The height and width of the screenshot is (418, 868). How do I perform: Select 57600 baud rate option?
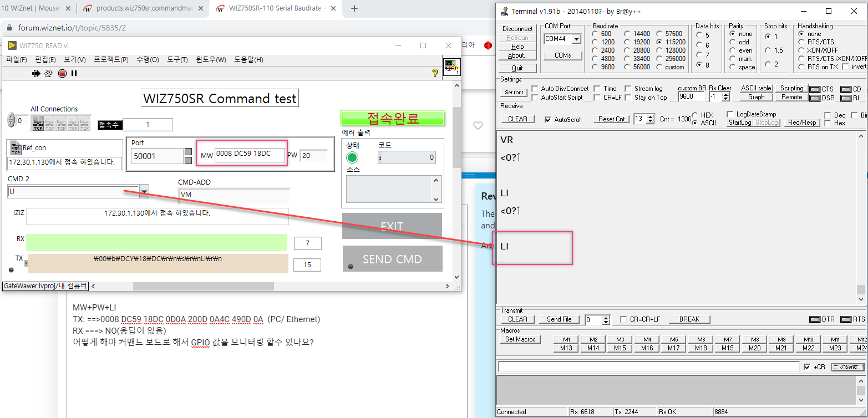[659, 34]
